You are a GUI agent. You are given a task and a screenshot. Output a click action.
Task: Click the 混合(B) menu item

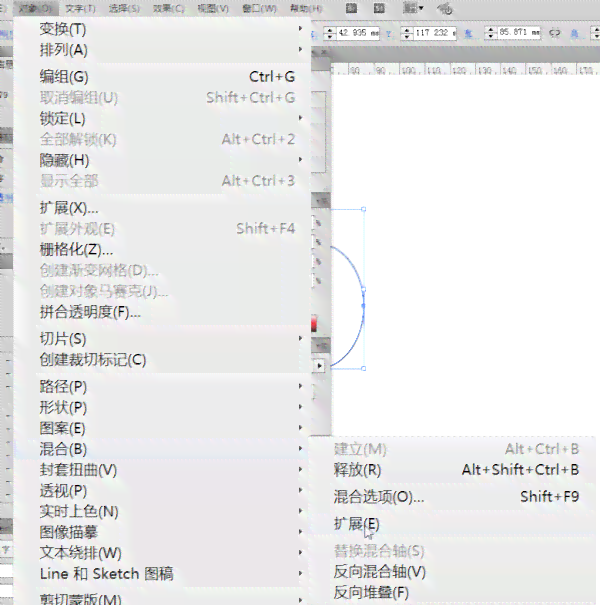pos(161,449)
